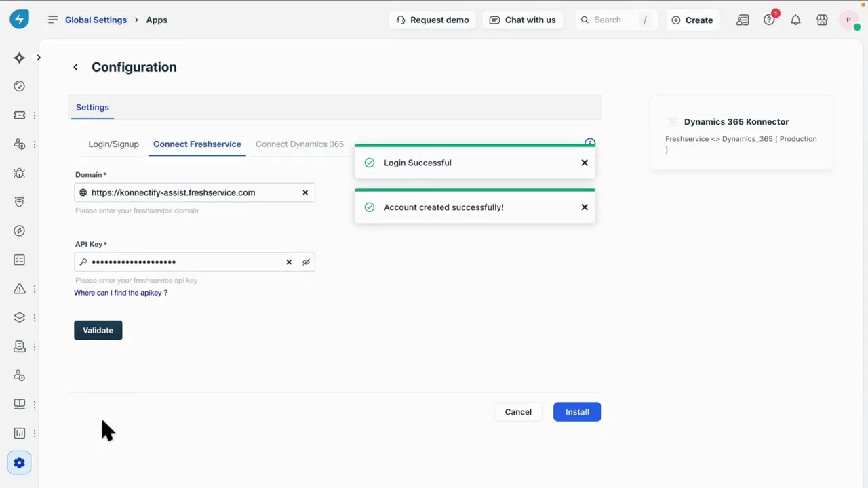Click the info icon beside Connect Dynamics 365
Screen dimensions: 868x488
[590, 143]
